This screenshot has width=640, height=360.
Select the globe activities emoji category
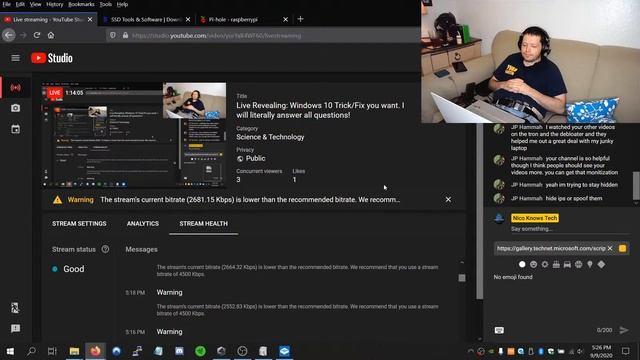pyautogui.click(x=578, y=264)
